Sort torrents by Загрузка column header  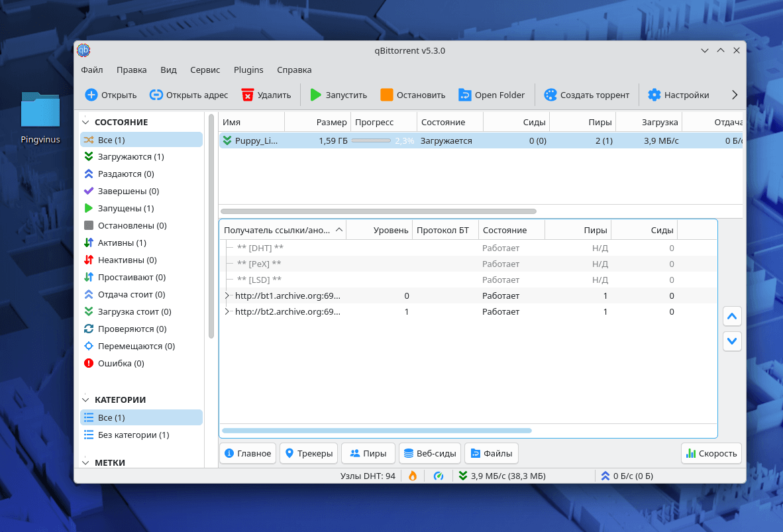(649, 123)
